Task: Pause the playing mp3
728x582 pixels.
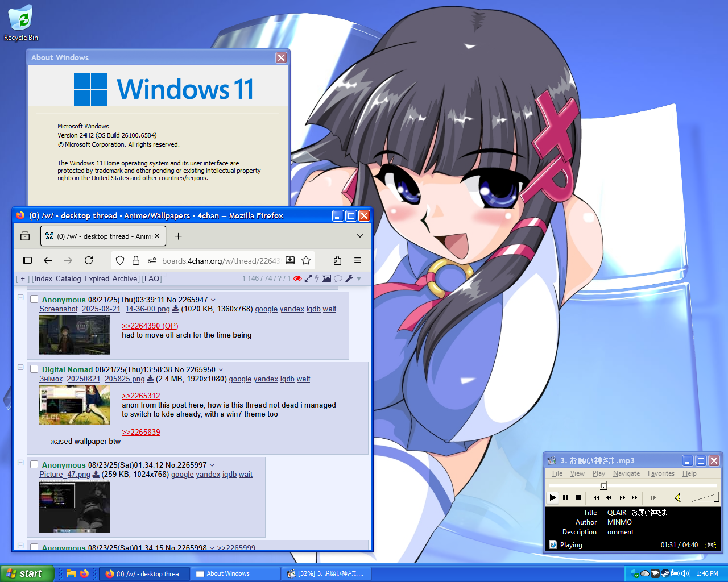Action: (565, 497)
